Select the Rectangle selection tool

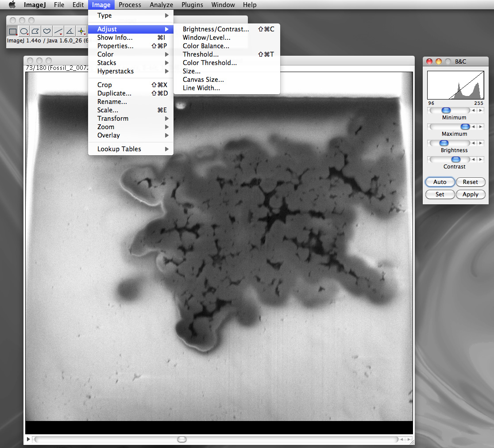click(12, 31)
